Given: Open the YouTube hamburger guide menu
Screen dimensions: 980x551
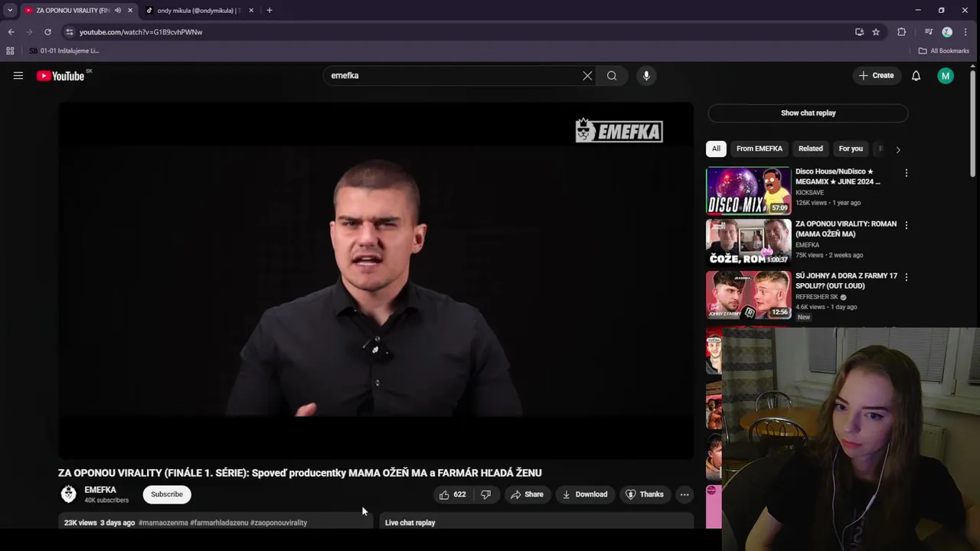Looking at the screenshot, I should [x=18, y=76].
